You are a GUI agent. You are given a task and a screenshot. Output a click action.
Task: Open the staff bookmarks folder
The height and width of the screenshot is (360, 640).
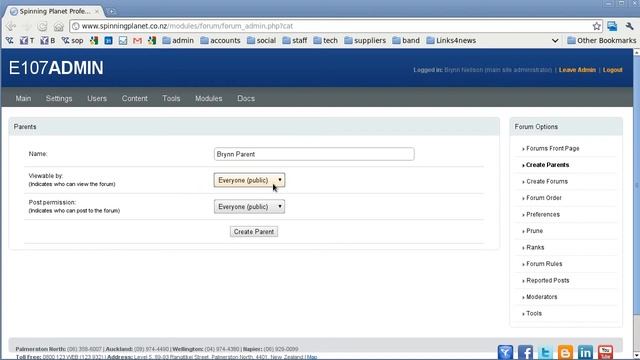(295, 40)
